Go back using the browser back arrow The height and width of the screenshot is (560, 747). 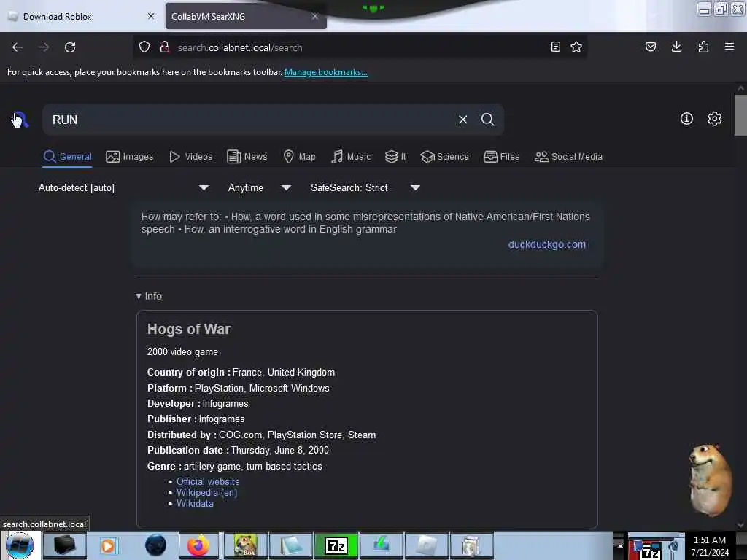18,47
